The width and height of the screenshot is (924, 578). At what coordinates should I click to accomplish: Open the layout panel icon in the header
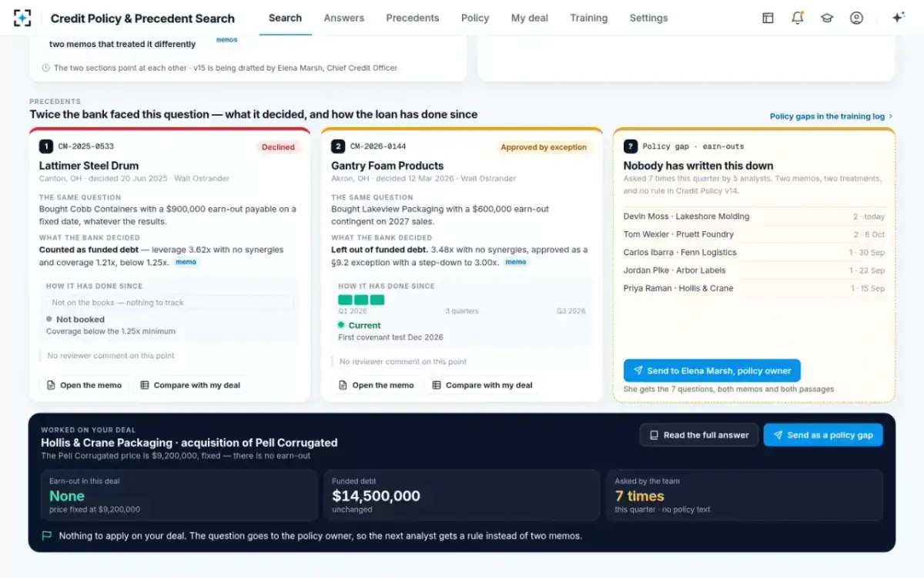[x=768, y=18]
